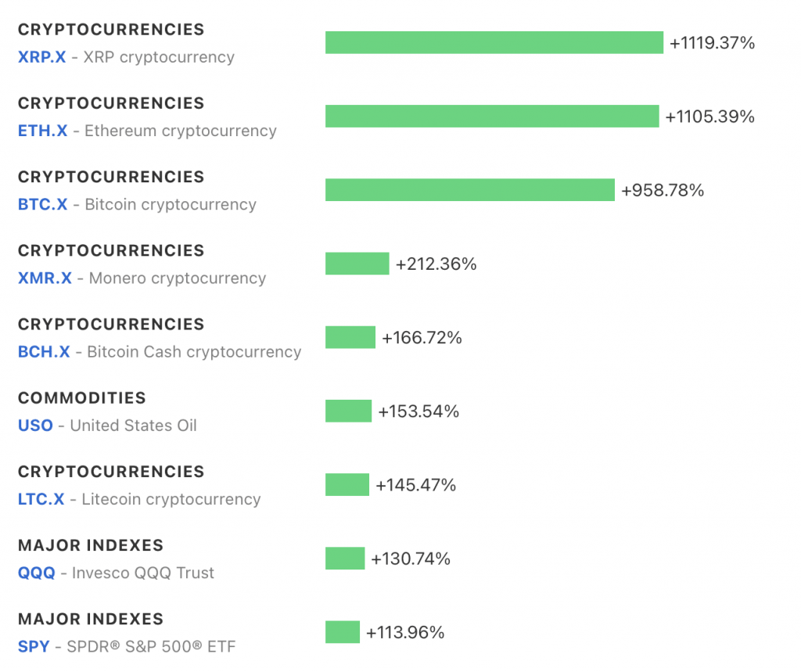Click the Bitcoin Cash green bar
801x672 pixels.
350,338
